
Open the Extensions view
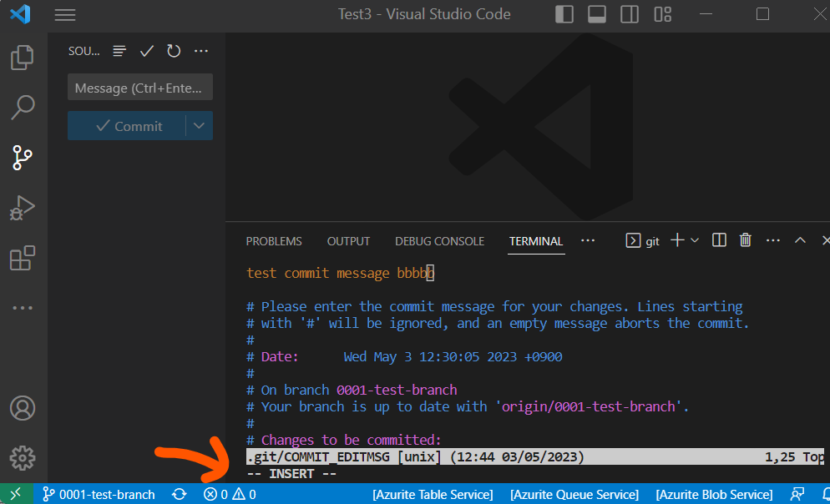pos(23,258)
